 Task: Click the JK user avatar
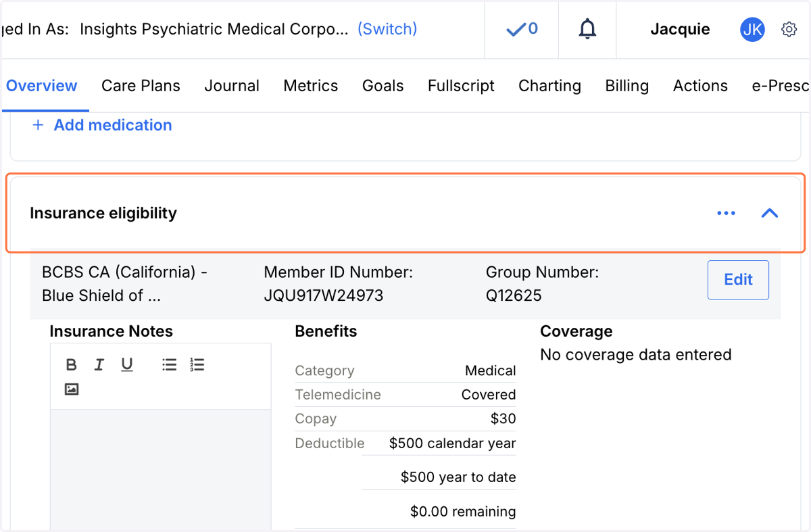pos(752,29)
